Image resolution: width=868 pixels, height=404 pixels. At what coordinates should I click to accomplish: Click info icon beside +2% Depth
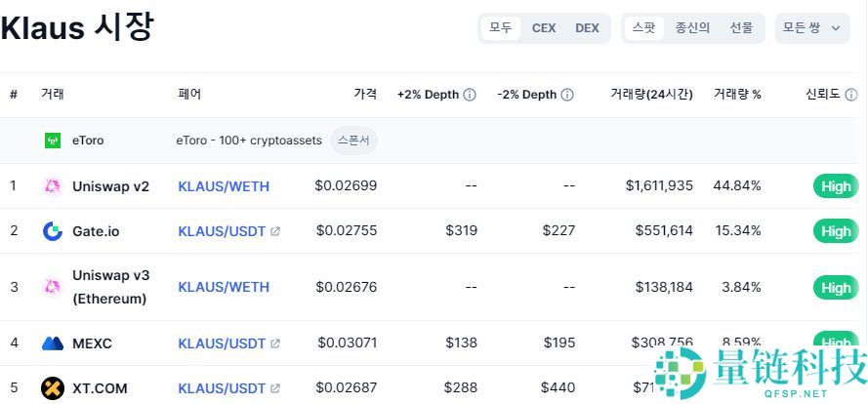470,95
